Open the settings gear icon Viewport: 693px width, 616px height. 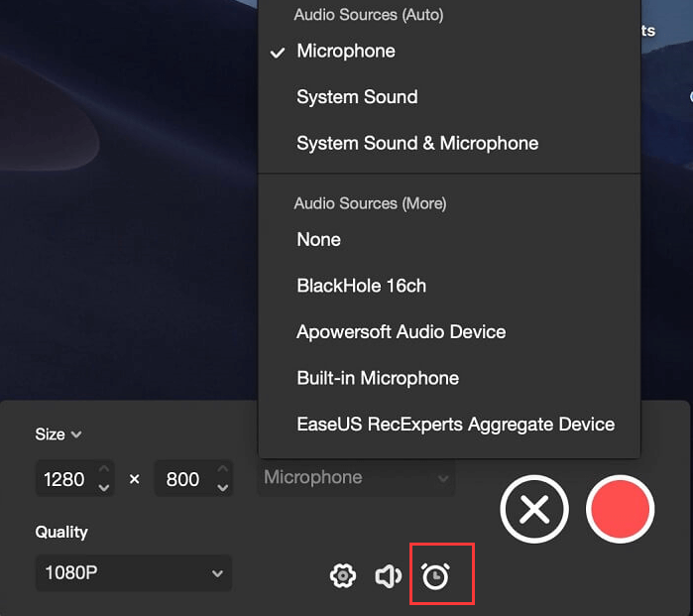tap(342, 575)
